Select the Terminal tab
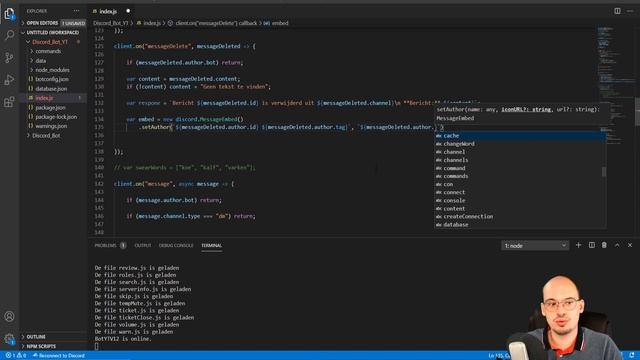Screen dimensions: 640x360 click(211, 245)
